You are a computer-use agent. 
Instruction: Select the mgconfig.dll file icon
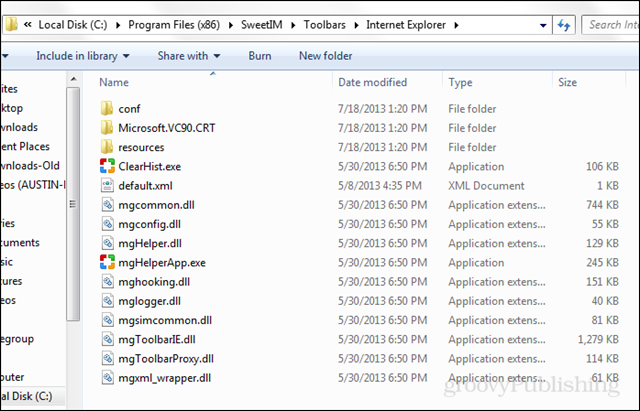click(107, 224)
